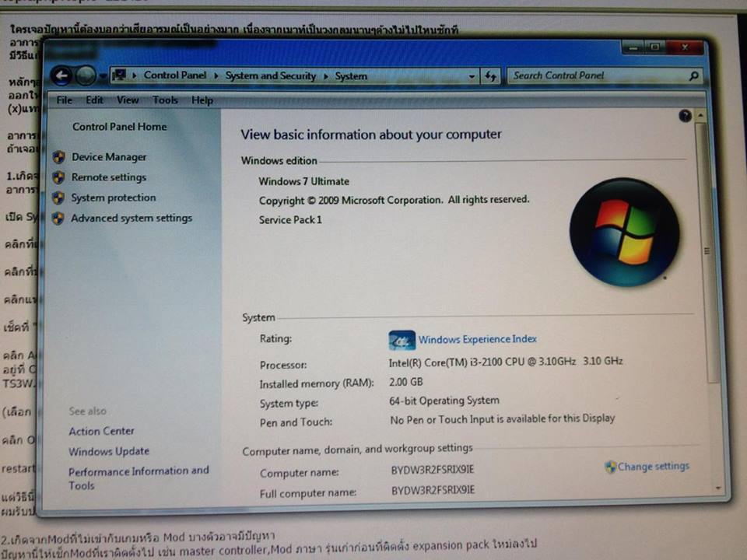Image resolution: width=747 pixels, height=560 pixels.
Task: Click the Windows Experience Index rating icon
Action: (402, 340)
